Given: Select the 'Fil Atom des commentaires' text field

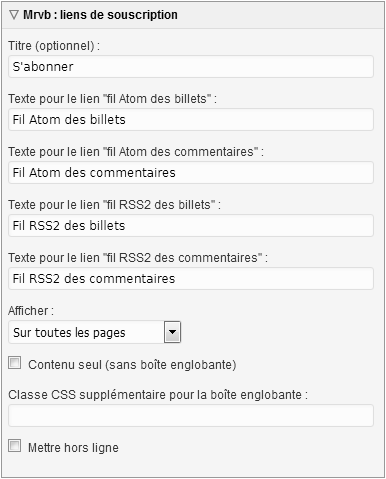Looking at the screenshot, I should (x=191, y=173).
